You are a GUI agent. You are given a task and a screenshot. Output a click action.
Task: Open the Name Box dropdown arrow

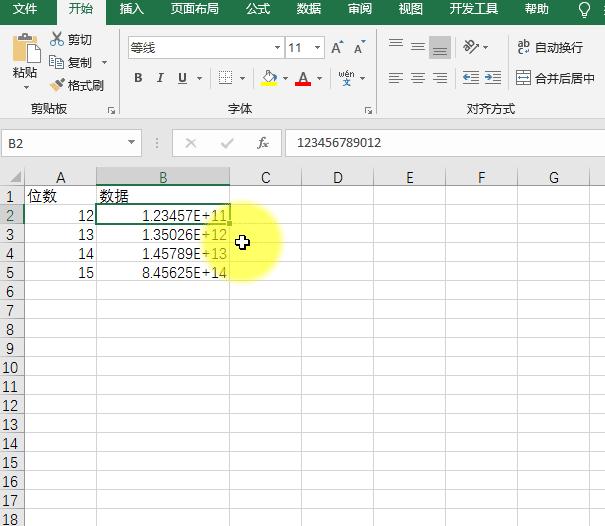(132, 142)
